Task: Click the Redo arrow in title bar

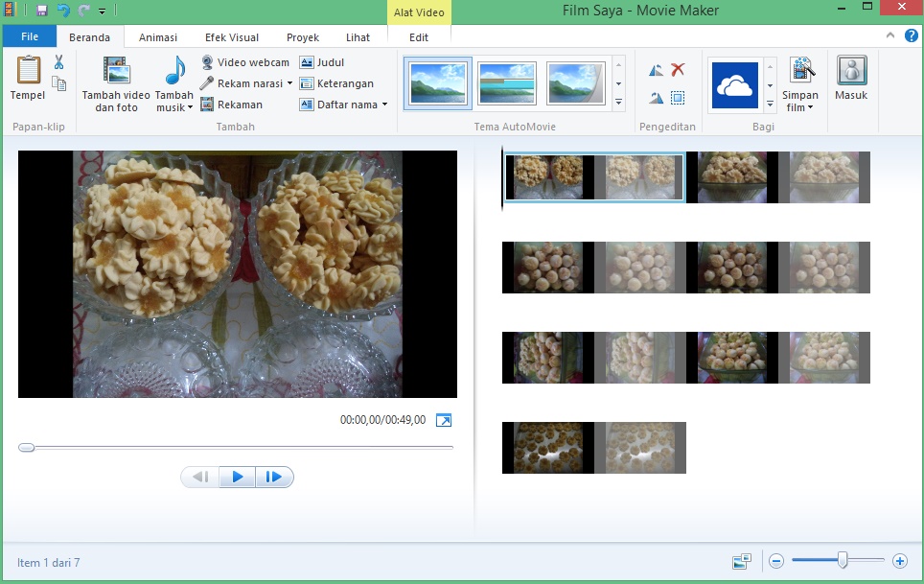Action: 83,10
